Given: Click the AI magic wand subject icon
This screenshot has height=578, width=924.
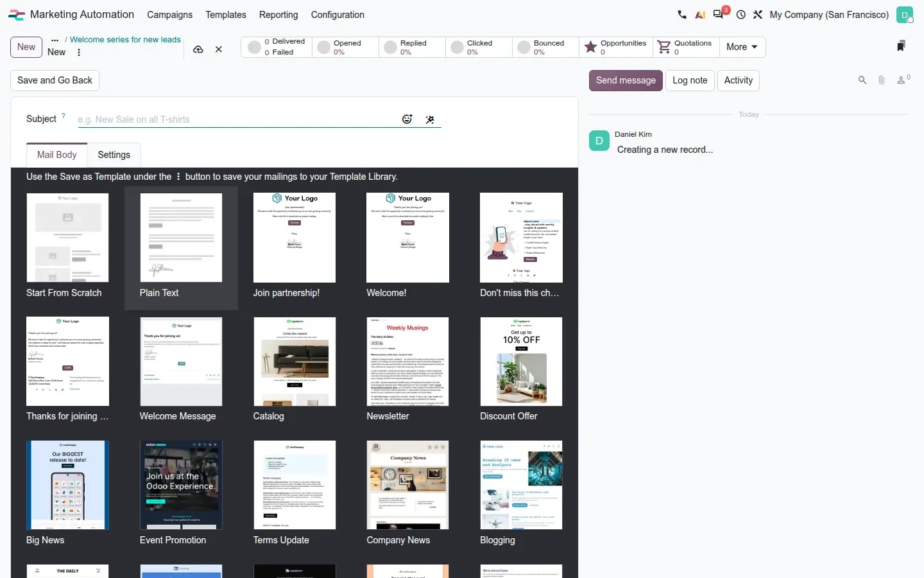Looking at the screenshot, I should 430,119.
